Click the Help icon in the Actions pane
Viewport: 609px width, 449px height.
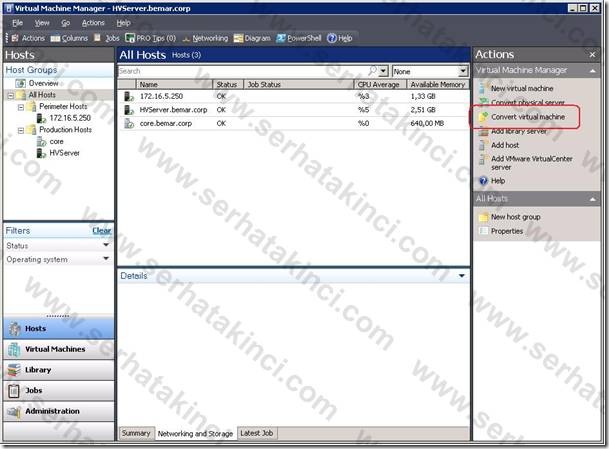[x=483, y=181]
